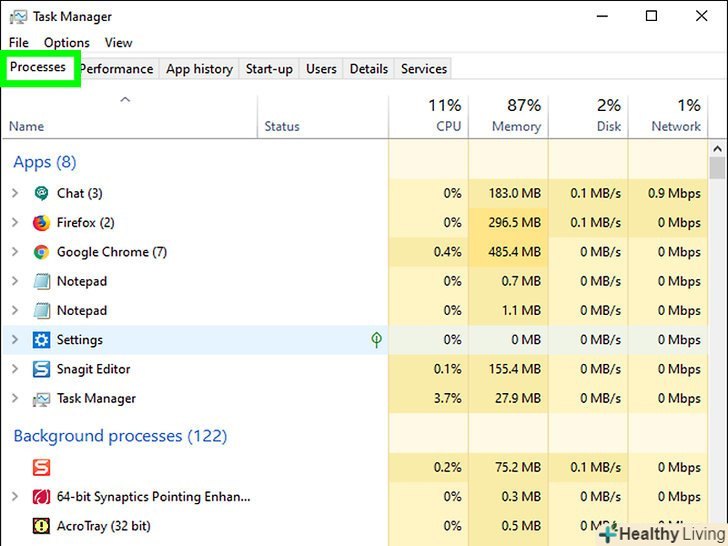Expand the Chat (3) process group

click(15, 193)
